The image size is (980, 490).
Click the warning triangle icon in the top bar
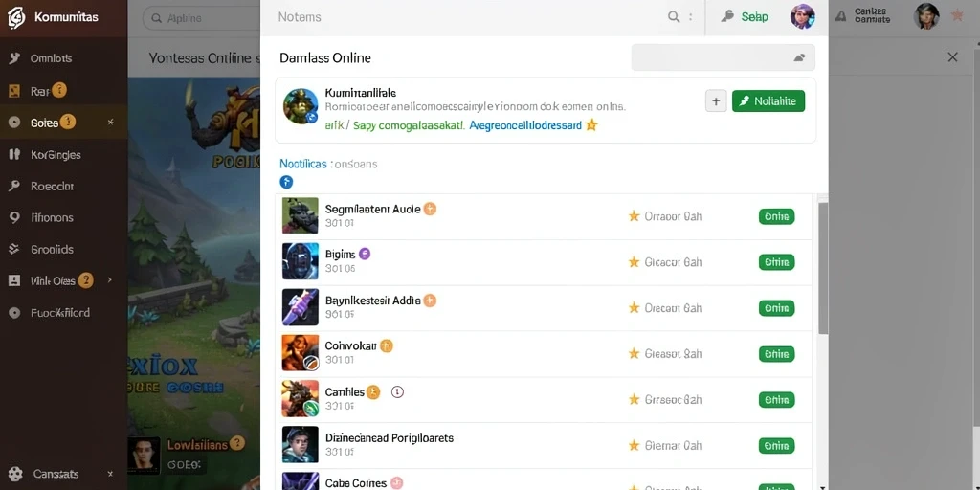(x=840, y=16)
